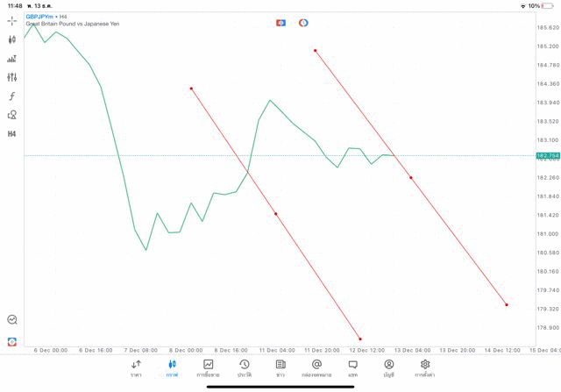Open the GBPJPYm symbol selector
Screen dimensions: 561x392
39,17
